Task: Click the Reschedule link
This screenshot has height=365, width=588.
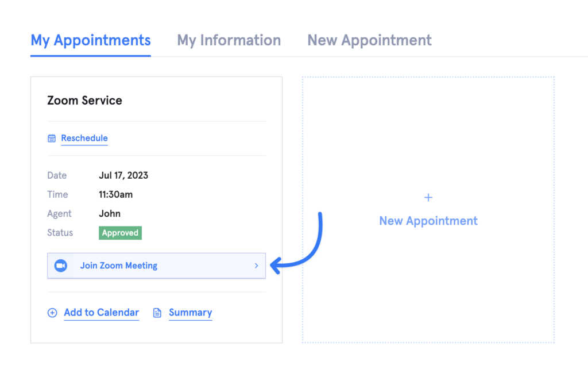Action: click(x=84, y=138)
